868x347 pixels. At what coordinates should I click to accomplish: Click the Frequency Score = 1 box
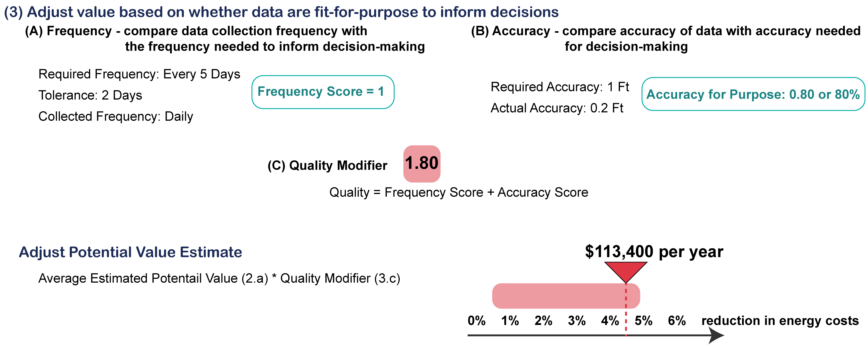323,92
